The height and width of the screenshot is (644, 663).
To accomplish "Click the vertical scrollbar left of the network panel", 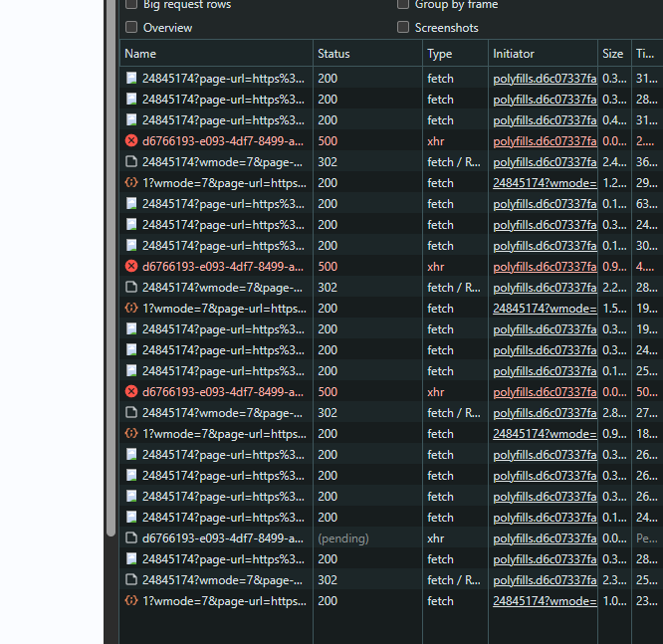I will 110,268.
